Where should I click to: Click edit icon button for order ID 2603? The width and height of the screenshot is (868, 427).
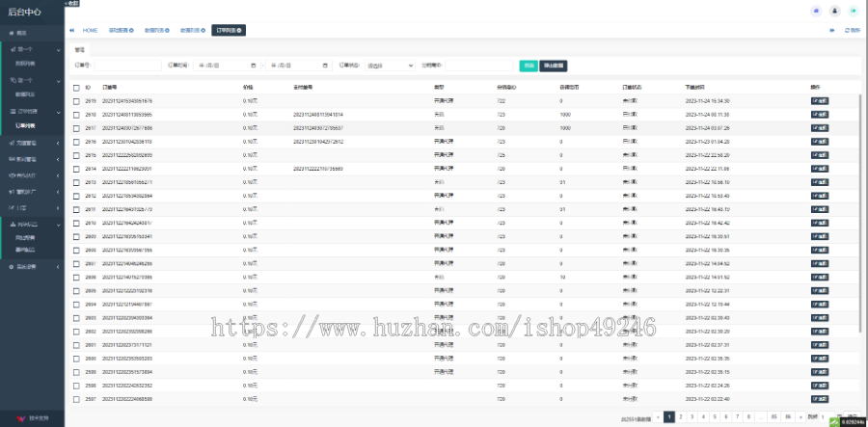tap(820, 318)
